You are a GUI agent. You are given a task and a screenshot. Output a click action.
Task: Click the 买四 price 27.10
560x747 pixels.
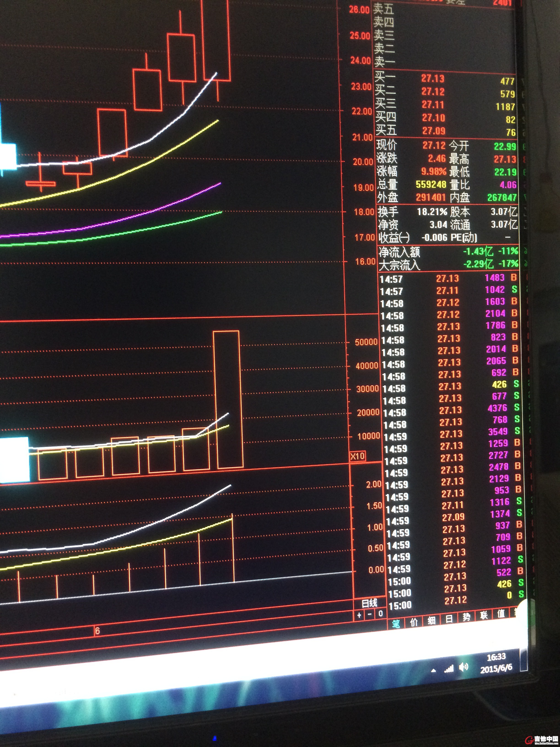(434, 118)
